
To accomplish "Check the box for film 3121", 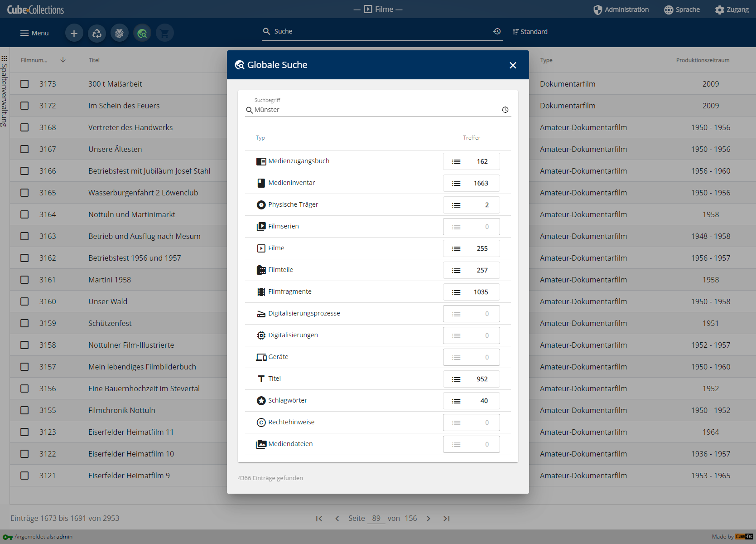I will [x=24, y=476].
